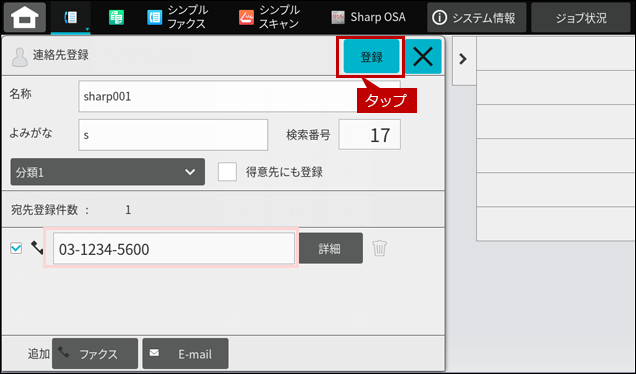Edit the fax number 03-1234-5600 field
Screen dimensions: 636x374
[174, 248]
